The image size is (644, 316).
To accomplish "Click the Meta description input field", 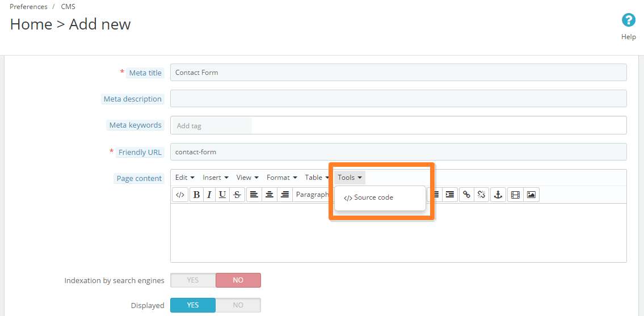I will point(398,99).
